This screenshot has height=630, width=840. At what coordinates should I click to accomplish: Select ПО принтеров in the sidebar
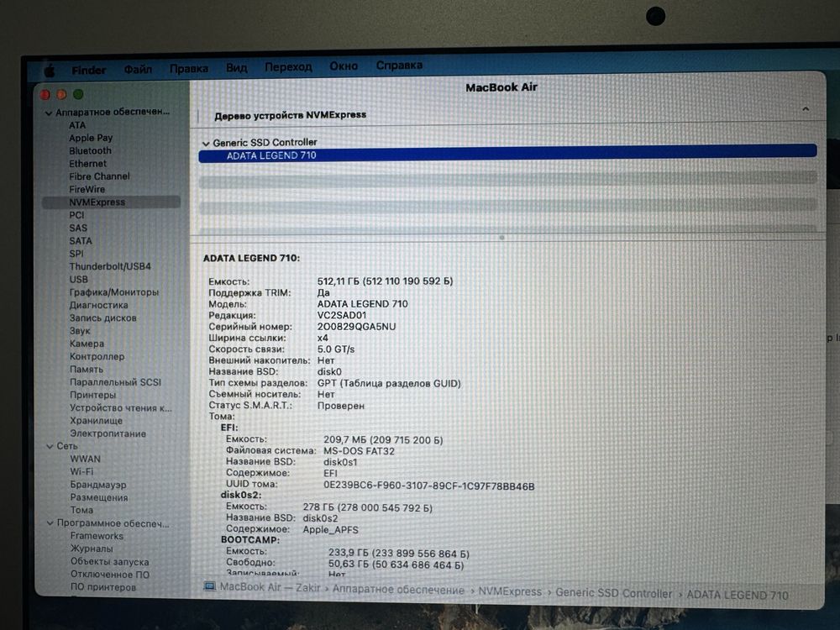pyautogui.click(x=102, y=588)
